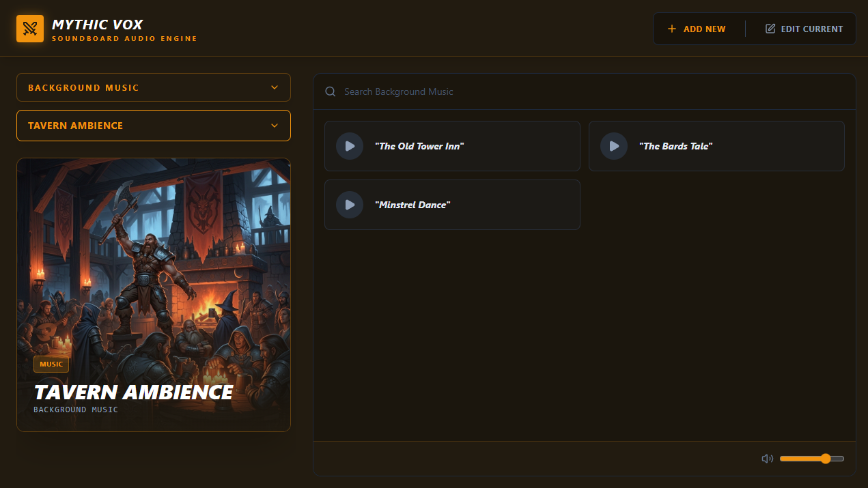Click the pencil icon beside Edit Current
This screenshot has width=868, height=488.
coord(770,29)
